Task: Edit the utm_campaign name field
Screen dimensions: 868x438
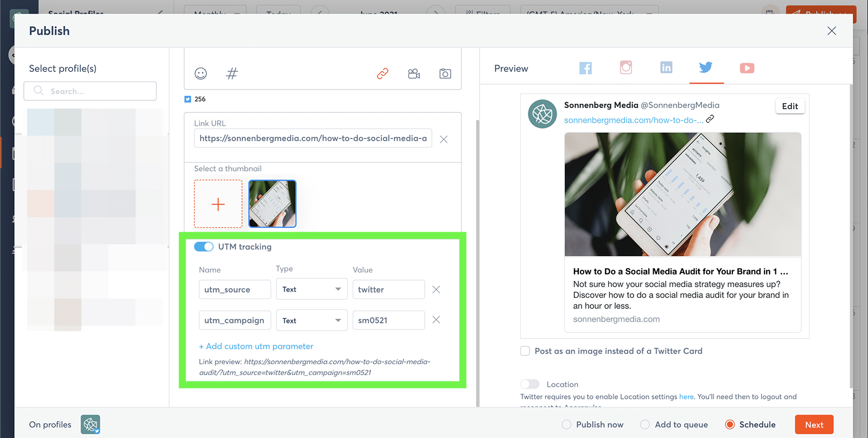Action: [x=235, y=320]
